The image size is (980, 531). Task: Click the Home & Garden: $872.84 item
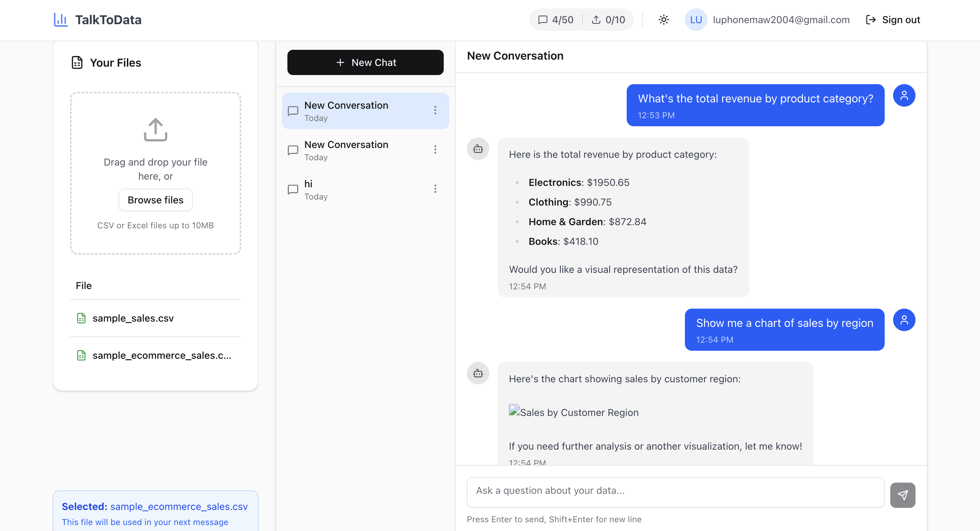click(587, 222)
